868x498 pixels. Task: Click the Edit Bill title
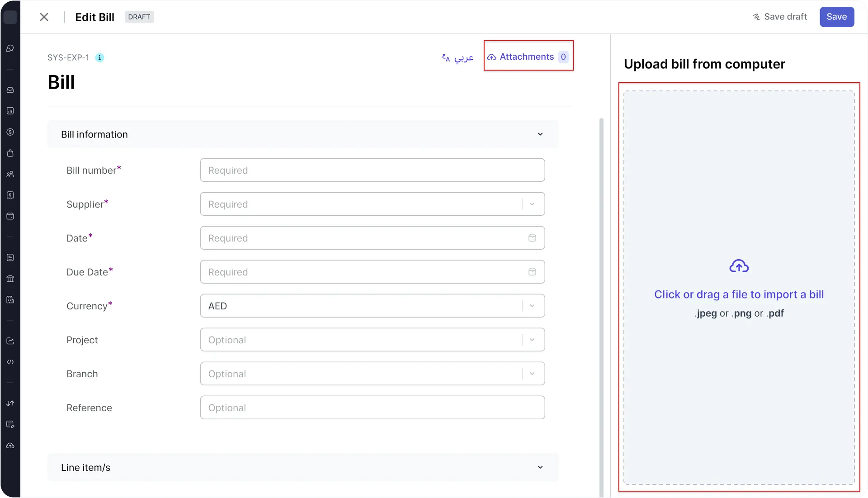click(x=95, y=17)
